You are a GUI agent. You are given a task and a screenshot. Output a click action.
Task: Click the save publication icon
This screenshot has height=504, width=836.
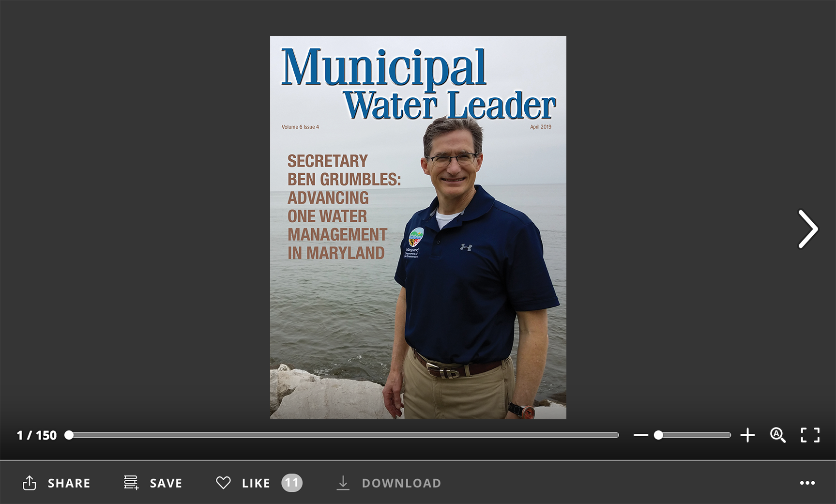[x=130, y=483]
